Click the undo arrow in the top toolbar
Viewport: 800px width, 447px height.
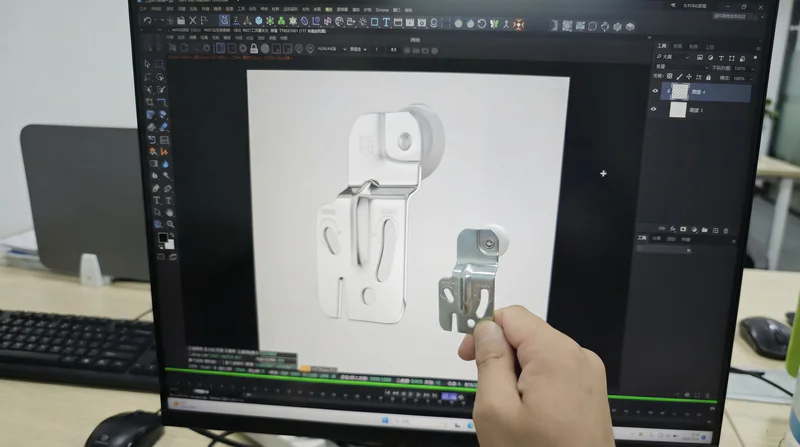pyautogui.click(x=147, y=20)
